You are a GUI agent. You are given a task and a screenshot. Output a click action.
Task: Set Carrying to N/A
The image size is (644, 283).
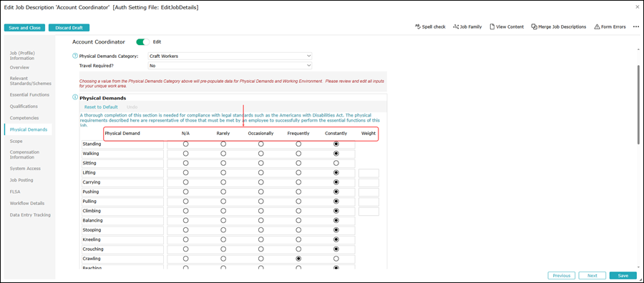(x=185, y=182)
